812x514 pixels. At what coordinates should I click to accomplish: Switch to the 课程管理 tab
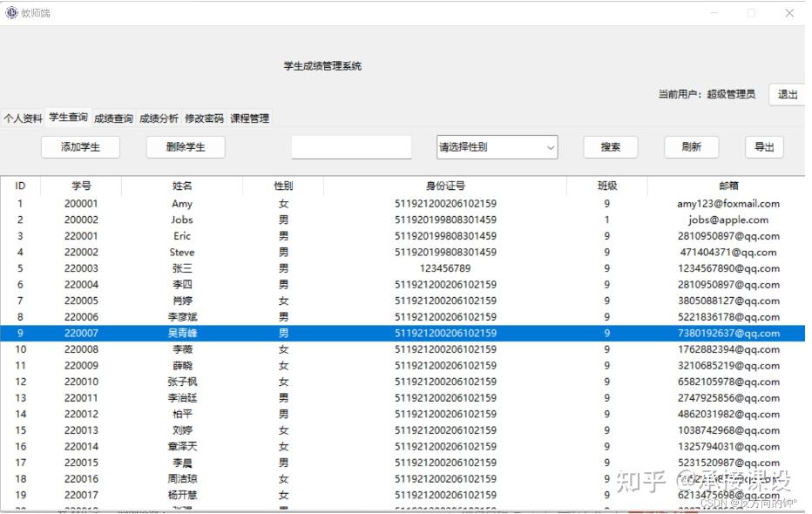tap(250, 118)
